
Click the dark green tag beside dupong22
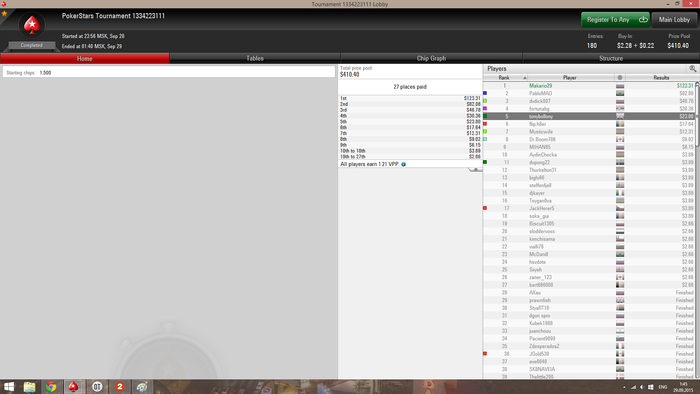[485, 162]
